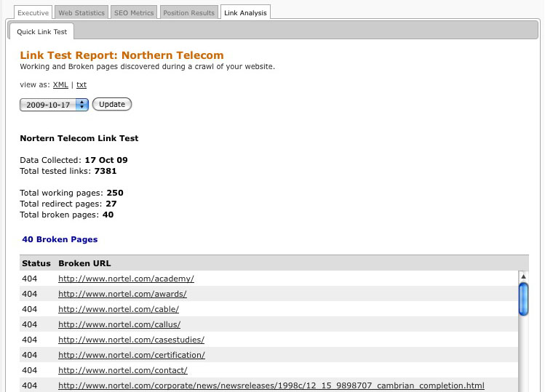Open the nortel.com/academy/ broken link
This screenshot has width=545, height=392.
(126, 279)
